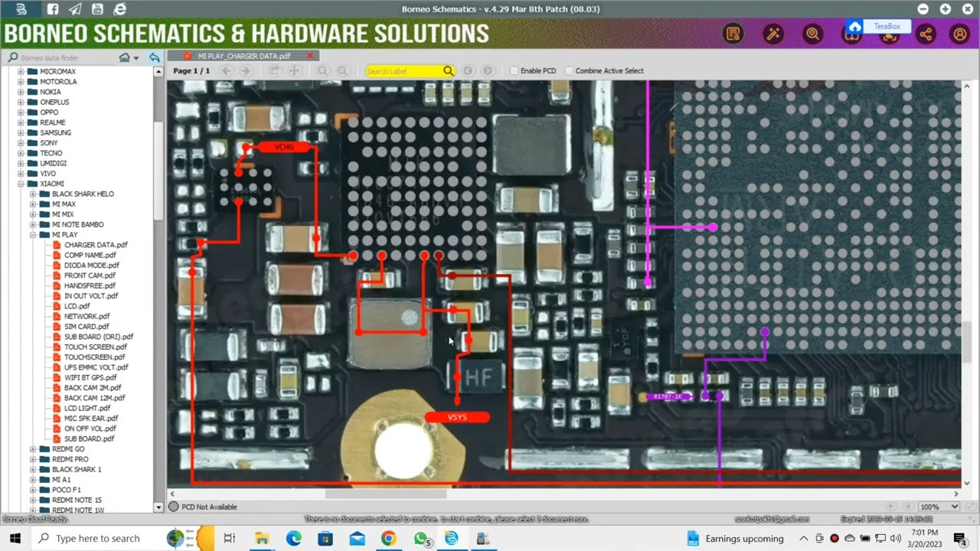Screen dimensions: 980x551
Task: Click the Borneo logo icon
Action: pos(21,9)
